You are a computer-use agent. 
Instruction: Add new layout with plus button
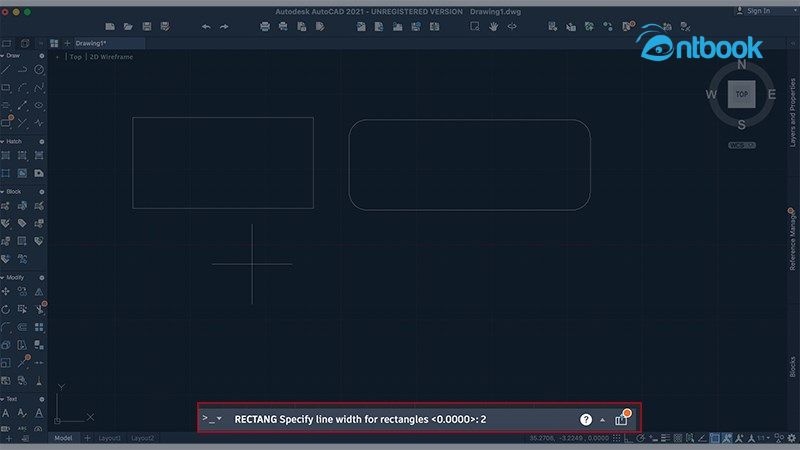pyautogui.click(x=87, y=438)
